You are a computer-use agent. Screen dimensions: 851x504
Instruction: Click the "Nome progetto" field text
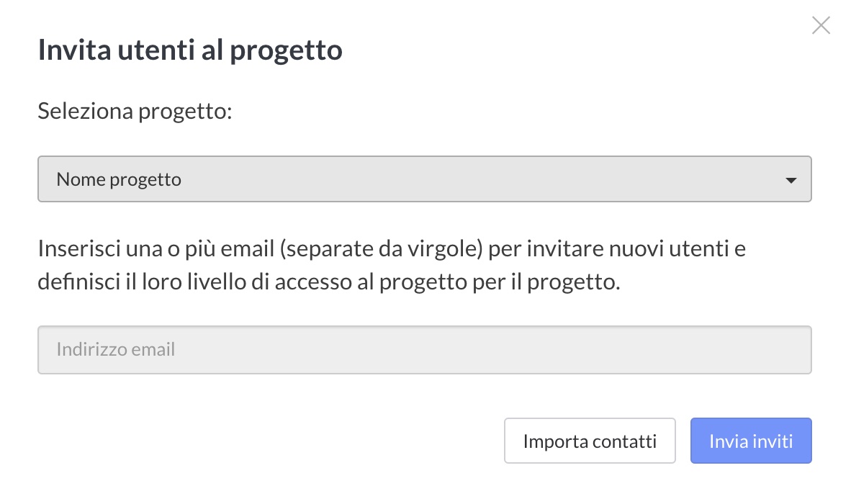[x=118, y=179]
